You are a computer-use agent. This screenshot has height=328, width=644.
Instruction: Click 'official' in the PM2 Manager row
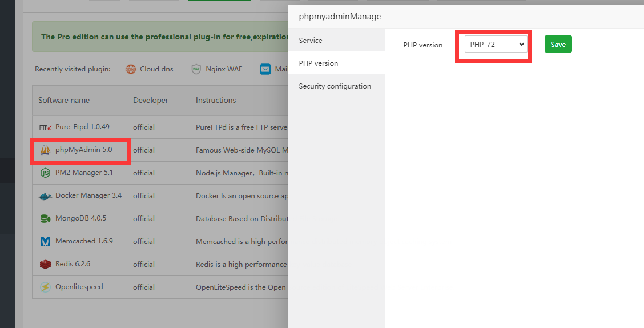(144, 173)
